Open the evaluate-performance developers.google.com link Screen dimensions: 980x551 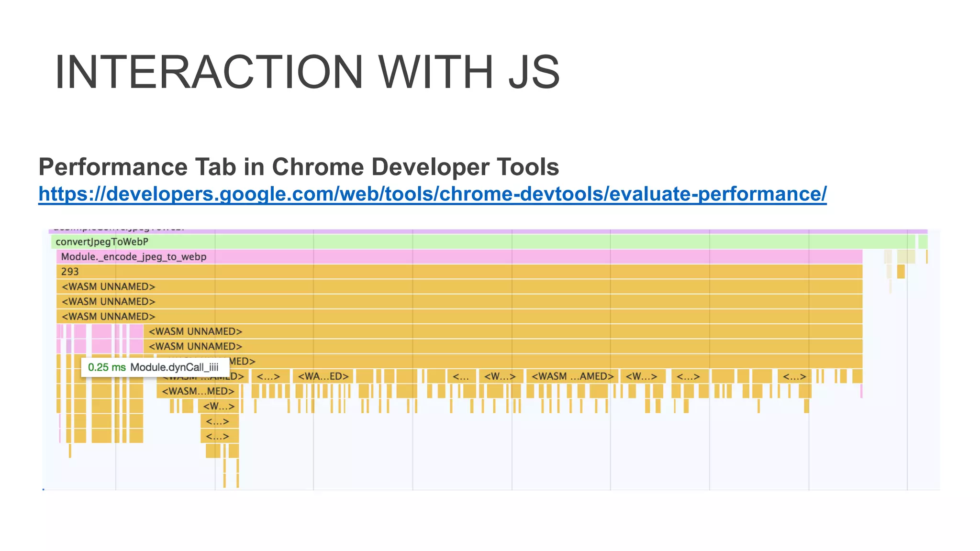click(x=432, y=194)
